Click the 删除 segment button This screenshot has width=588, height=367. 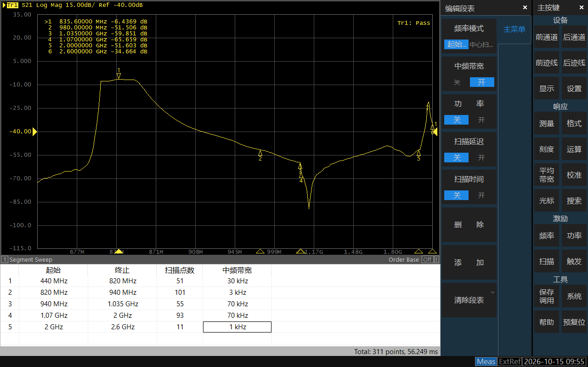[469, 225]
